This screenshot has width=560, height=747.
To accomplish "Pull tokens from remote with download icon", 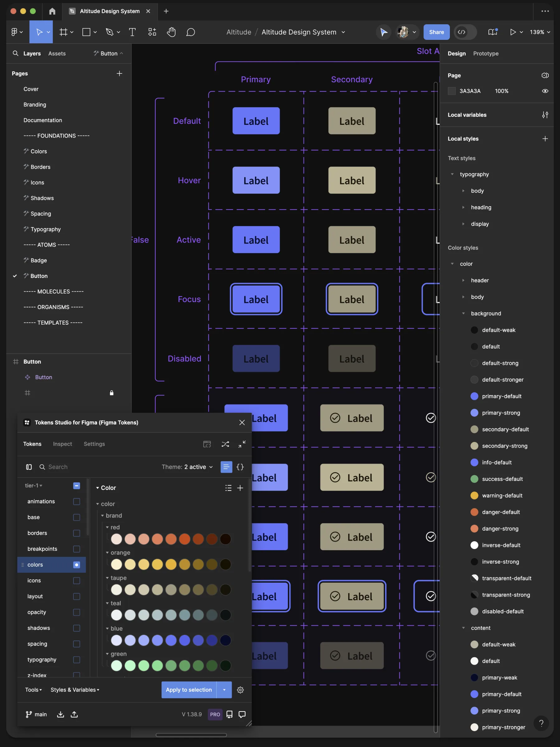I will (x=60, y=714).
